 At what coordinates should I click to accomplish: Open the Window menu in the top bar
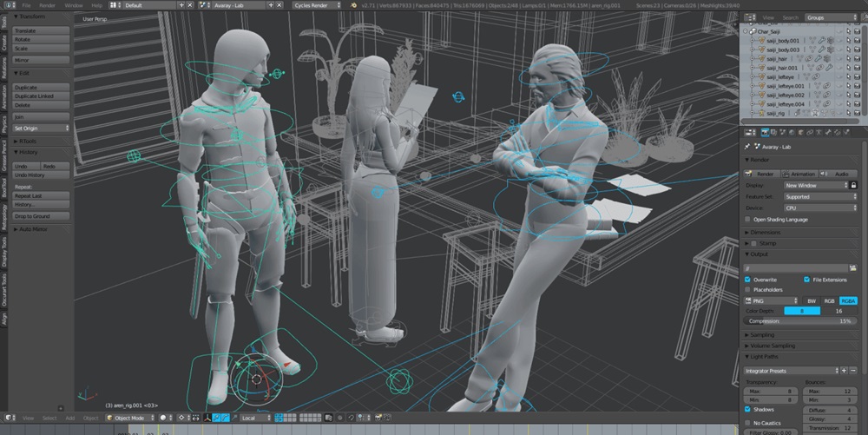click(x=73, y=5)
